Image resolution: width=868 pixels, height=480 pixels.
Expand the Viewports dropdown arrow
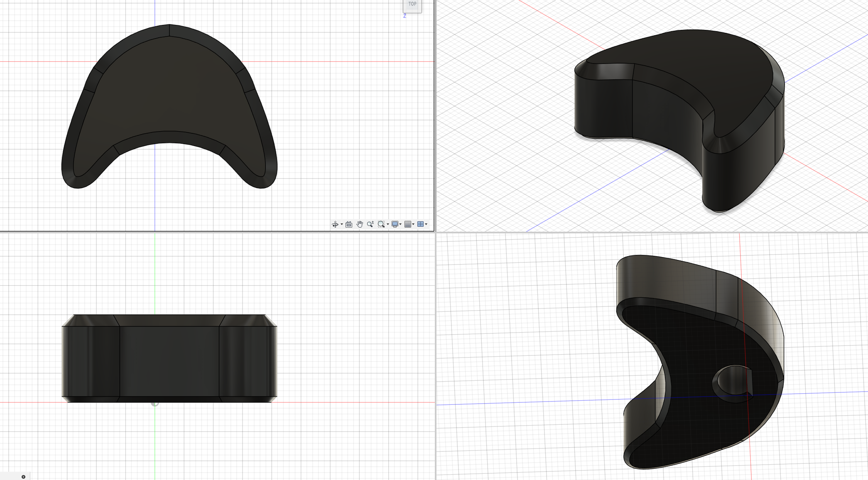[x=426, y=224]
